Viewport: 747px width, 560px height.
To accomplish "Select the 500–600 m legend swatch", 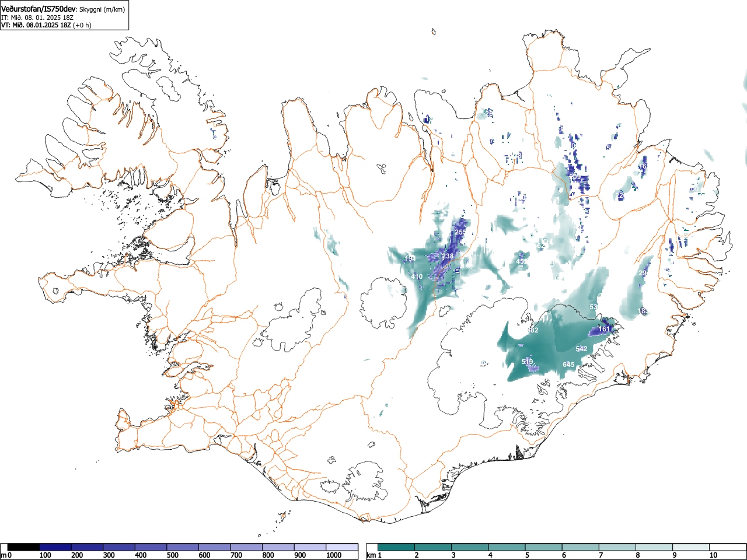I will 183,547.
